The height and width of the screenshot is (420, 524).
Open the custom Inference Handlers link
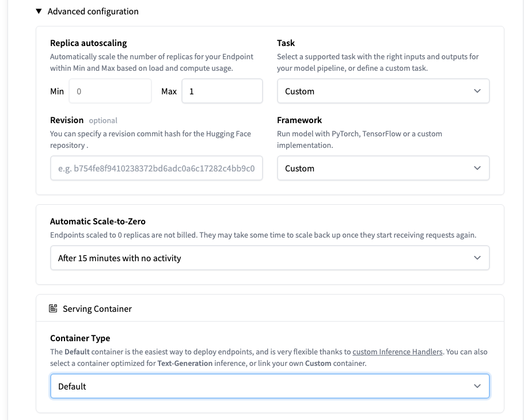click(x=397, y=352)
